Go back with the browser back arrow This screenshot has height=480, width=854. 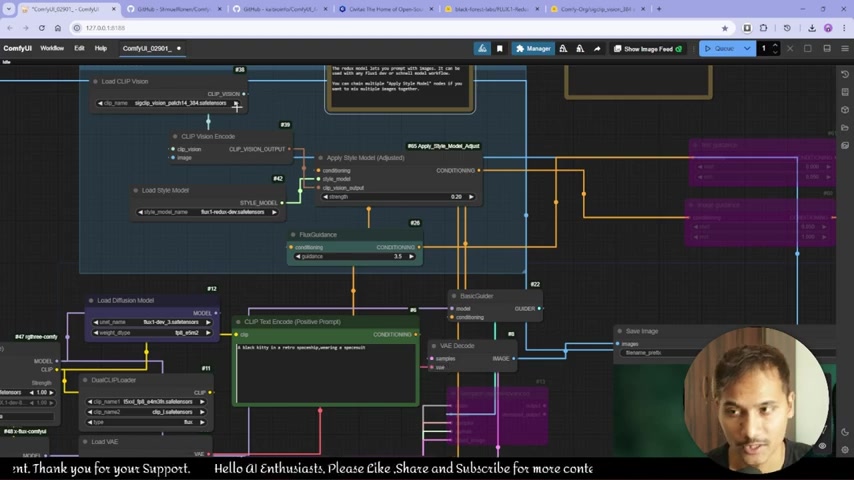coord(10,28)
